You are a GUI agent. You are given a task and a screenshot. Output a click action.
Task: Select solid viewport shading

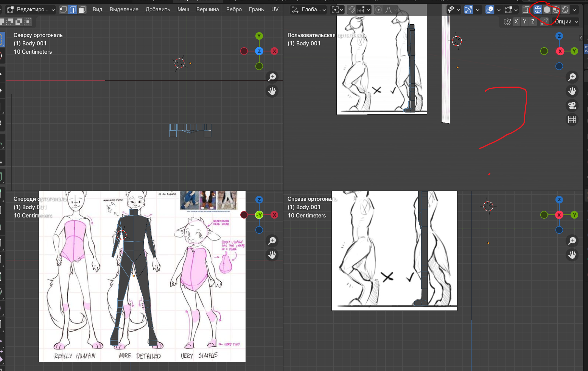[547, 10]
